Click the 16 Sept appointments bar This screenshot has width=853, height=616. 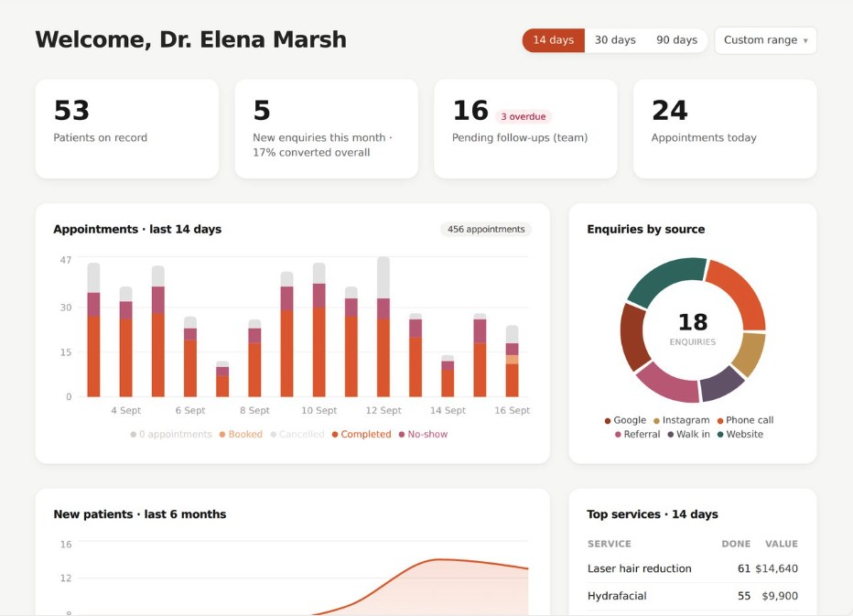pos(512,362)
